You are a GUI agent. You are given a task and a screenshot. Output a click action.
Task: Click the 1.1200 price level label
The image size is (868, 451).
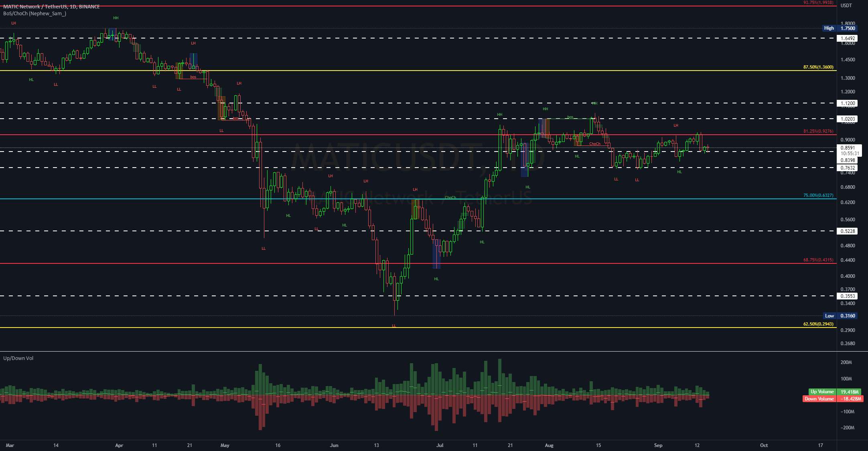[847, 103]
